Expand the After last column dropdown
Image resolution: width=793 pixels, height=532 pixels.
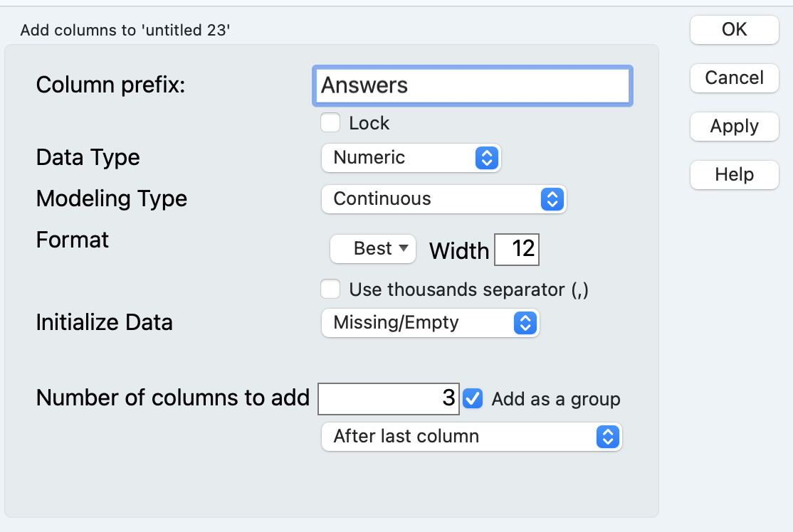pos(471,437)
